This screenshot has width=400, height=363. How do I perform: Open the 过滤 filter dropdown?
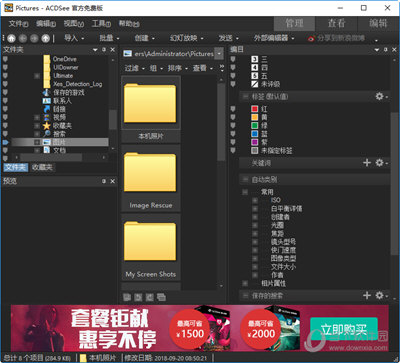click(x=134, y=68)
